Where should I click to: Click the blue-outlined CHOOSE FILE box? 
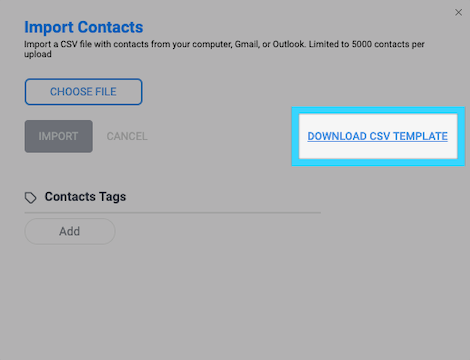(83, 92)
